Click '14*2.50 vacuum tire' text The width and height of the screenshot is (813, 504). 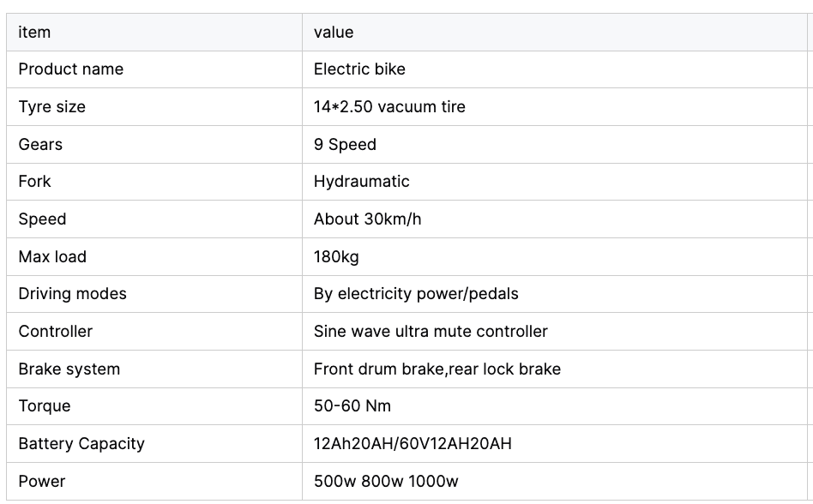tap(389, 106)
